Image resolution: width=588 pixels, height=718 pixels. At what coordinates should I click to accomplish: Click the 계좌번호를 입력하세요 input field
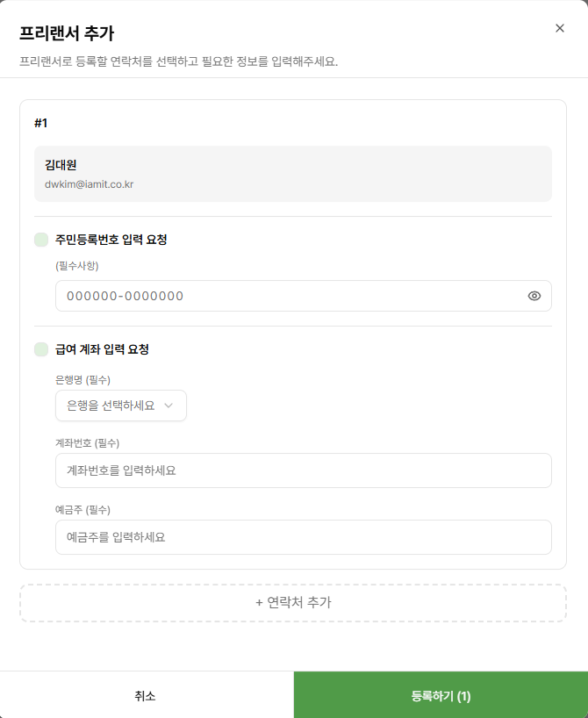303,470
